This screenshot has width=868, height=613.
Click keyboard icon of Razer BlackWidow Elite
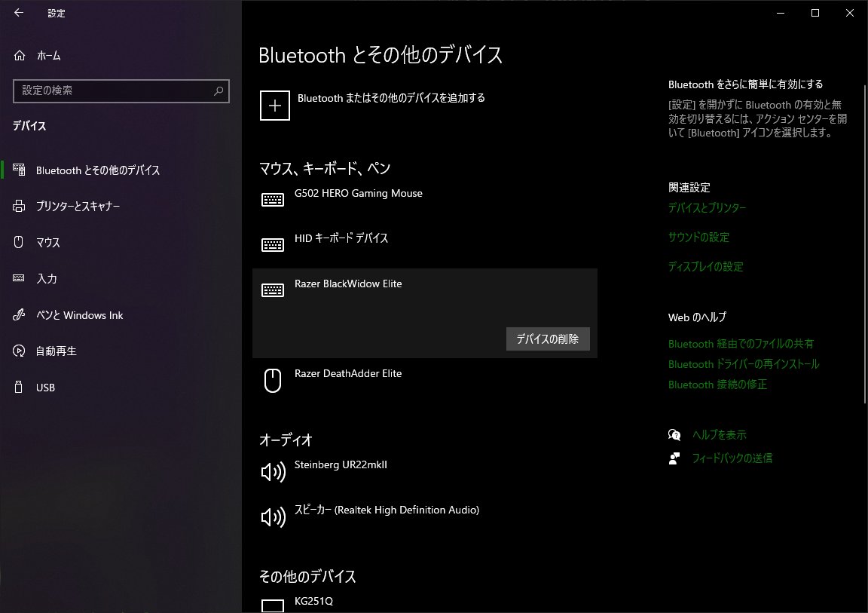[272, 290]
